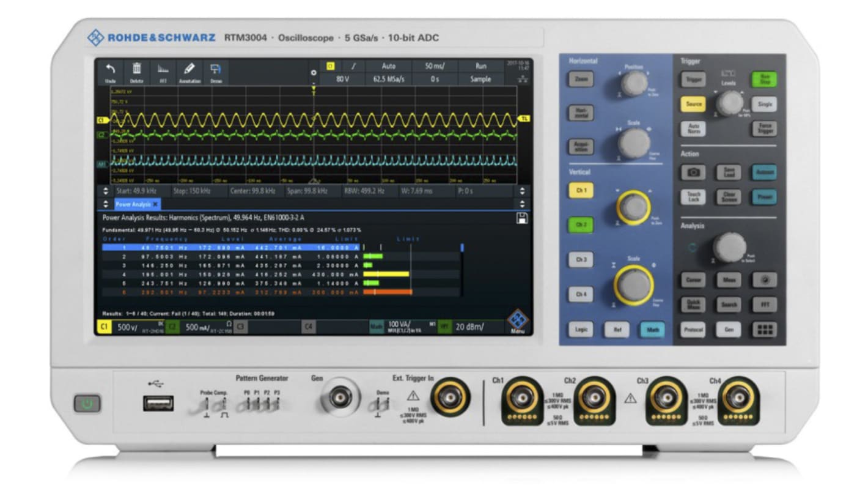868x488 pixels.
Task: Open the toolbar settings gear icon
Action: click(x=314, y=72)
